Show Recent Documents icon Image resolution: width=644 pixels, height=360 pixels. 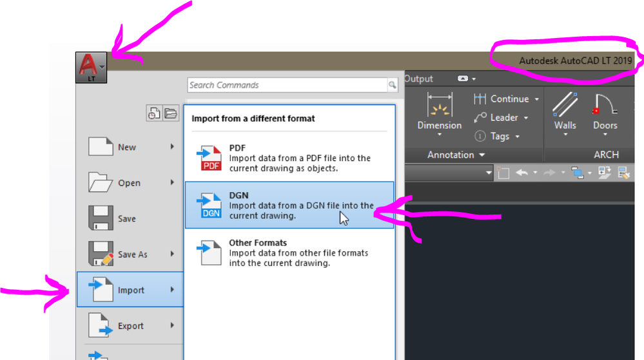tap(154, 113)
